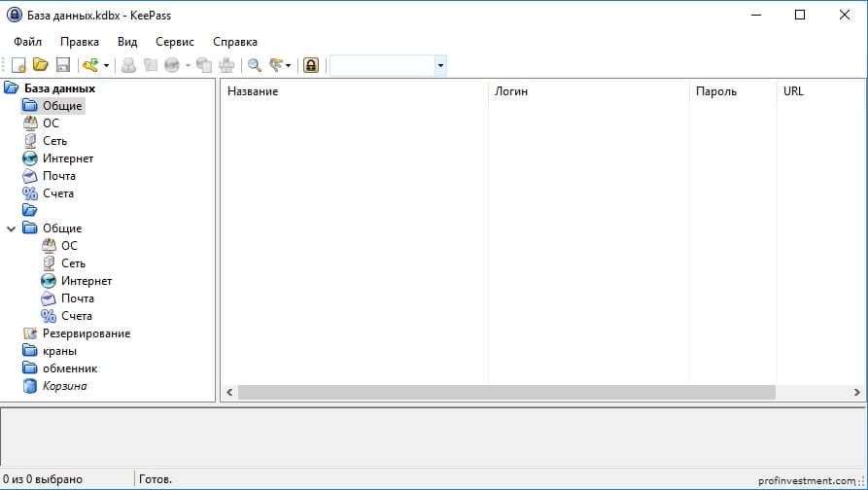Collapse the expanded Общие group arrow
Viewport: 868px width, 490px height.
tap(11, 228)
